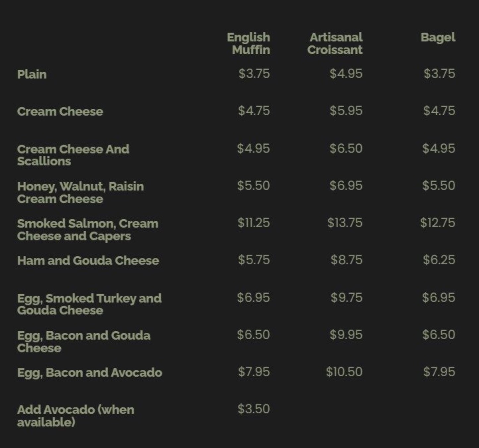Viewport: 479px width, 448px height.
Task: Choose Egg, Bacon and Gouda Cheese
Action: (x=84, y=342)
